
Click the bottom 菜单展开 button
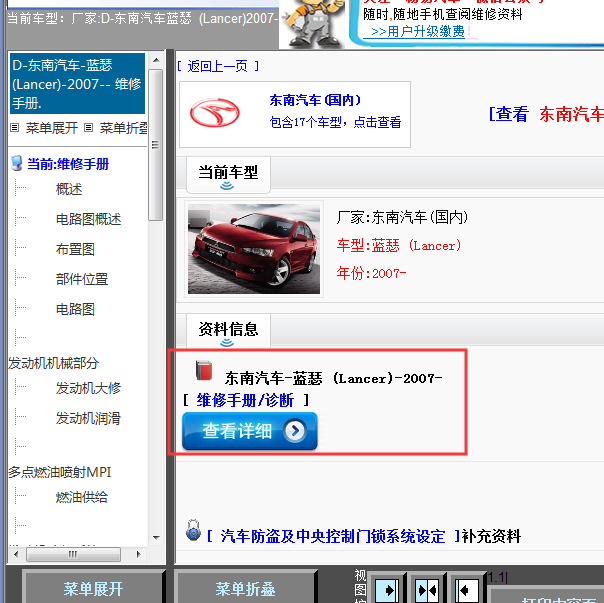pyautogui.click(x=93, y=588)
